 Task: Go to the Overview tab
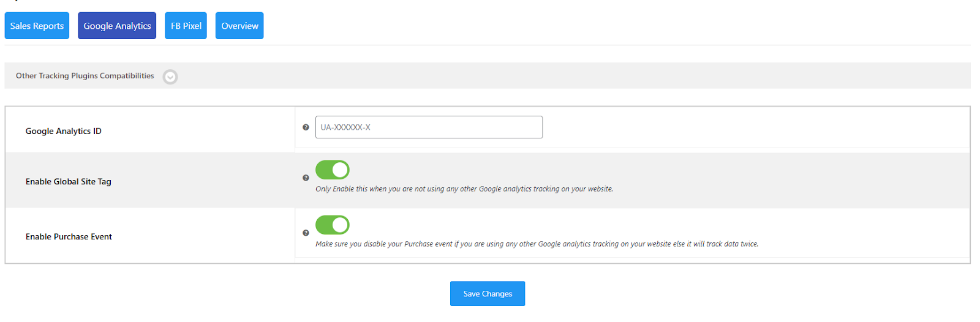click(239, 26)
